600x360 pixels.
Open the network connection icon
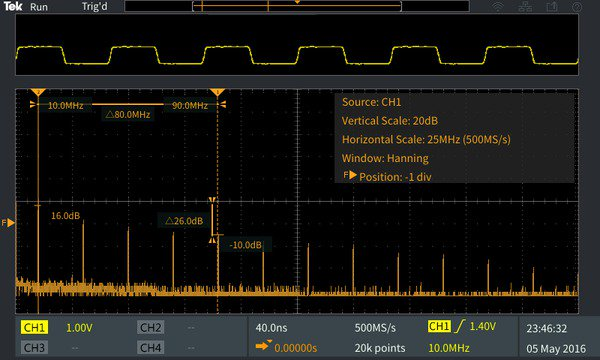(x=525, y=7)
